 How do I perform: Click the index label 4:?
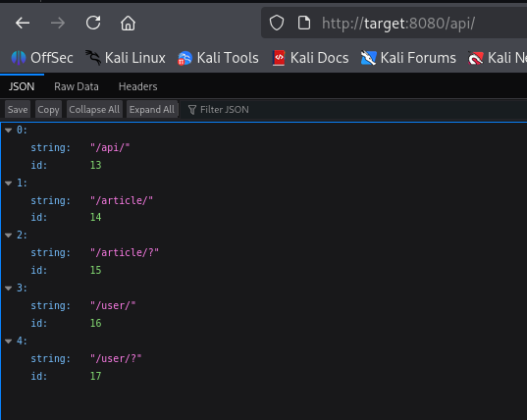[22, 341]
